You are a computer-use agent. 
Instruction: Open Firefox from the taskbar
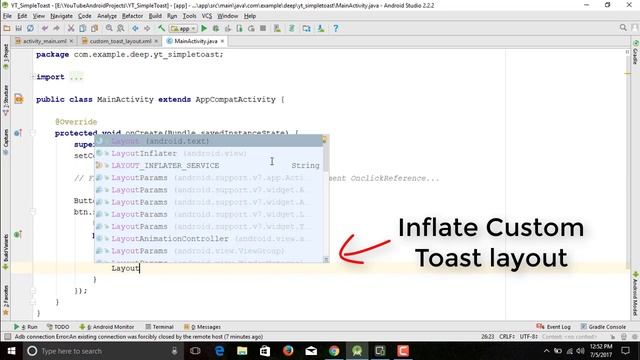click(288, 351)
